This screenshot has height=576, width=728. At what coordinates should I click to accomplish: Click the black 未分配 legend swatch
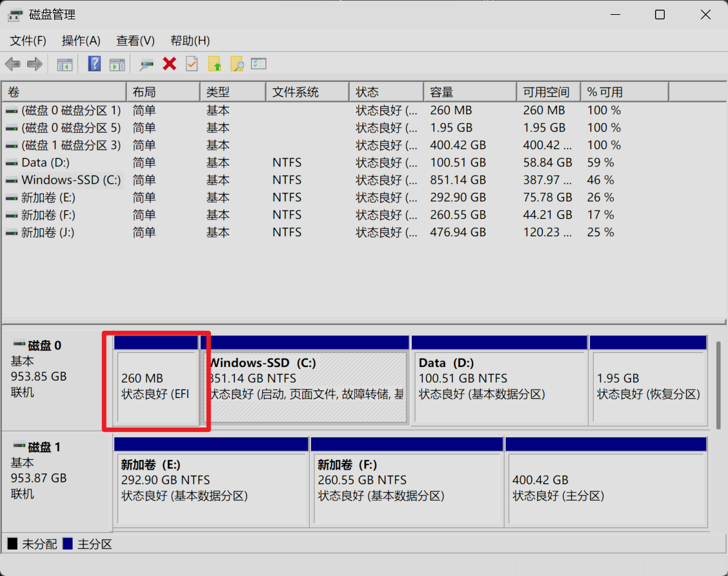[x=12, y=544]
